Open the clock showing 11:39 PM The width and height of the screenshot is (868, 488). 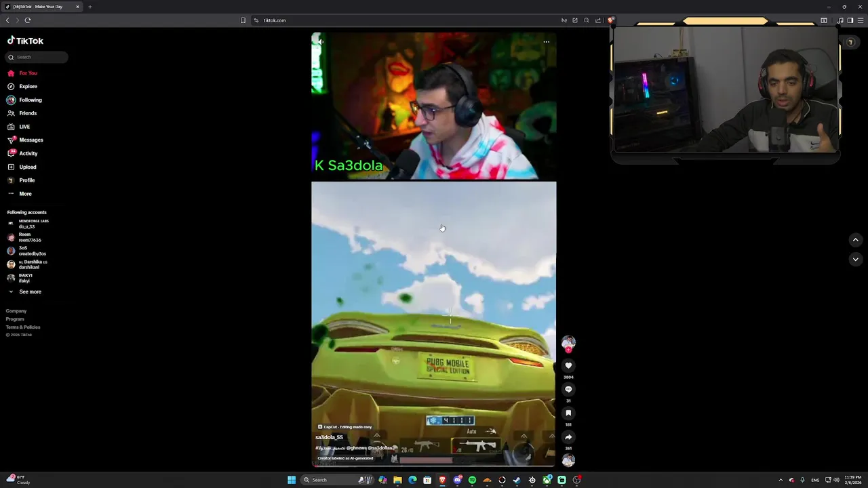click(x=853, y=480)
